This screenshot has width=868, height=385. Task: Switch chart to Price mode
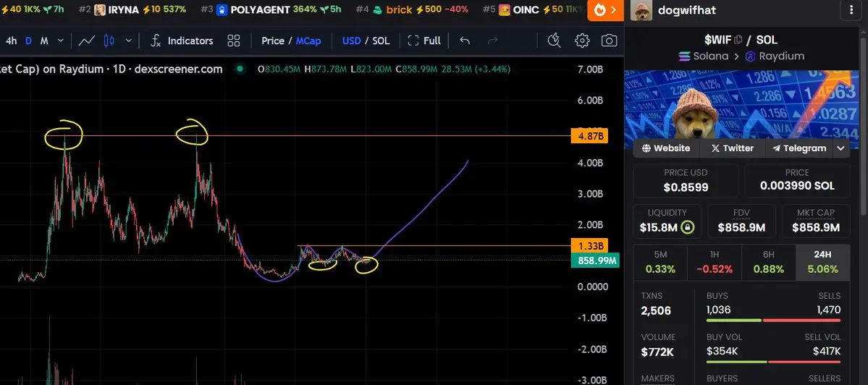(x=273, y=41)
